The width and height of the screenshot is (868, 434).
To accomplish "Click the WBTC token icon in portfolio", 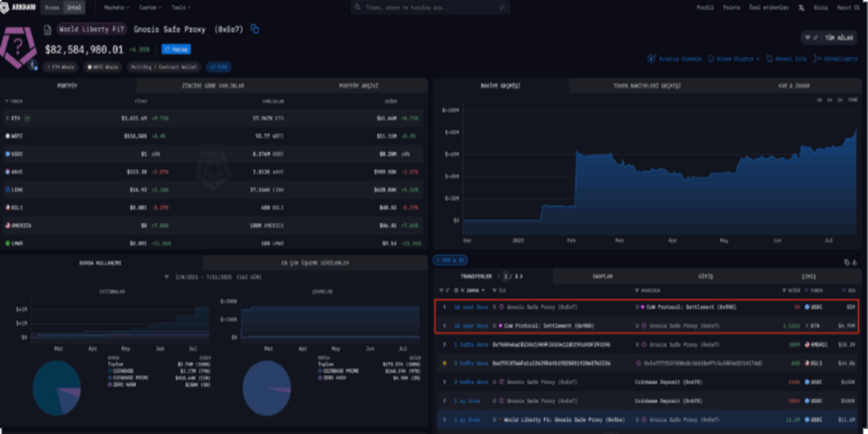I will (x=8, y=135).
